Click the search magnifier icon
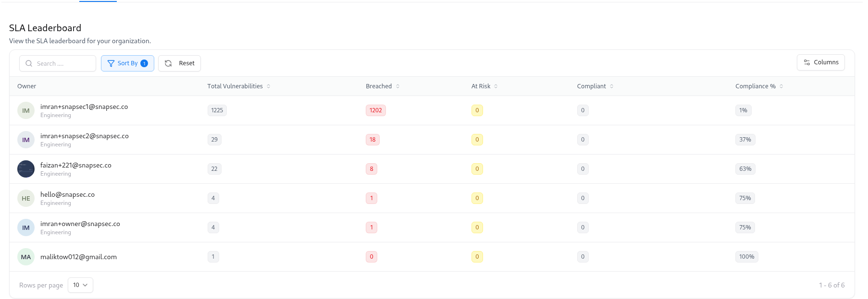 pos(29,63)
